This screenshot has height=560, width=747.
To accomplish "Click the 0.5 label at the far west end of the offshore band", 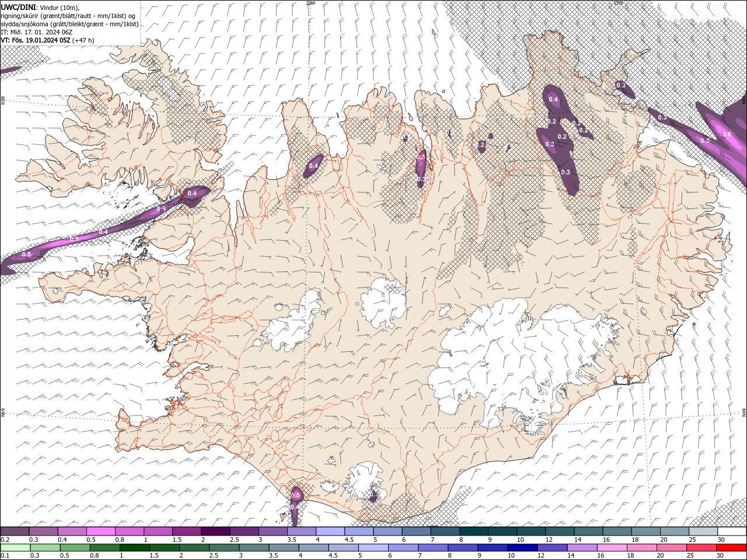I will pos(26,254).
